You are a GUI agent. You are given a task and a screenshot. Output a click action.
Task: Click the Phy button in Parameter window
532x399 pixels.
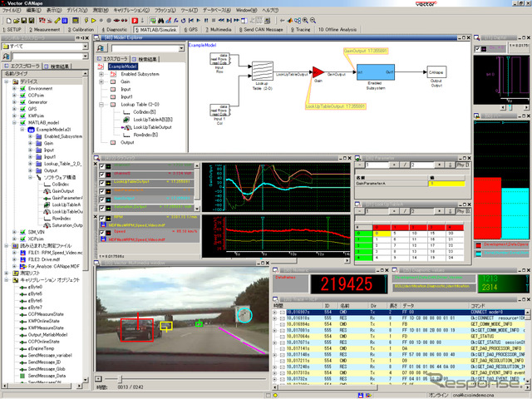463,165
